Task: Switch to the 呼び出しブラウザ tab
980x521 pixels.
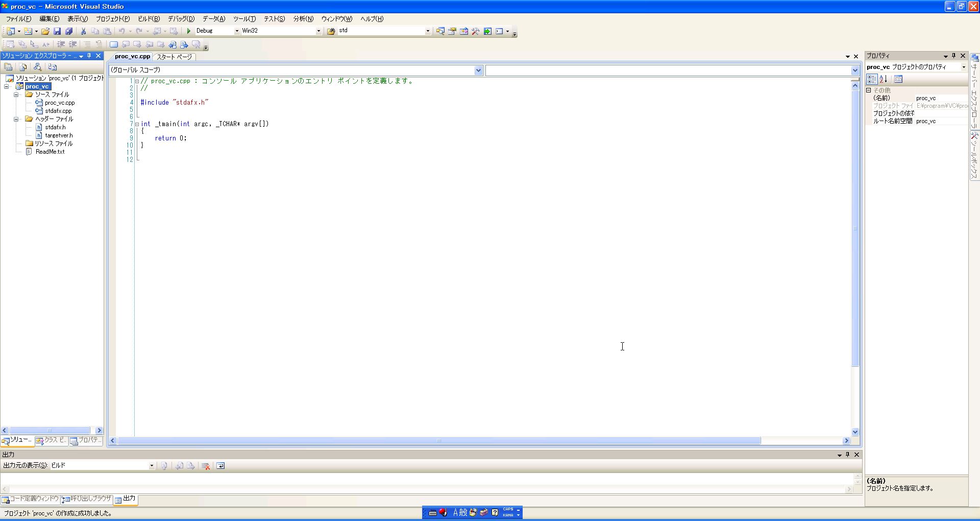Action: [x=86, y=499]
